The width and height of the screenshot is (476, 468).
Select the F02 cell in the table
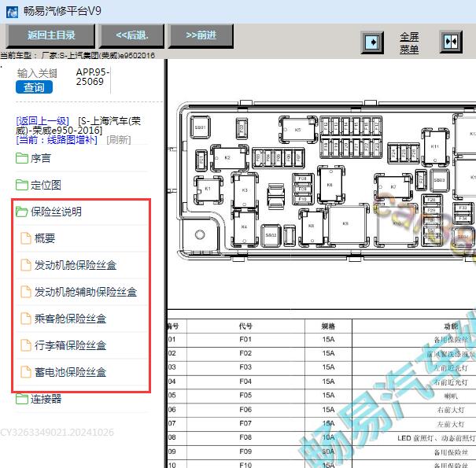pos(245,353)
